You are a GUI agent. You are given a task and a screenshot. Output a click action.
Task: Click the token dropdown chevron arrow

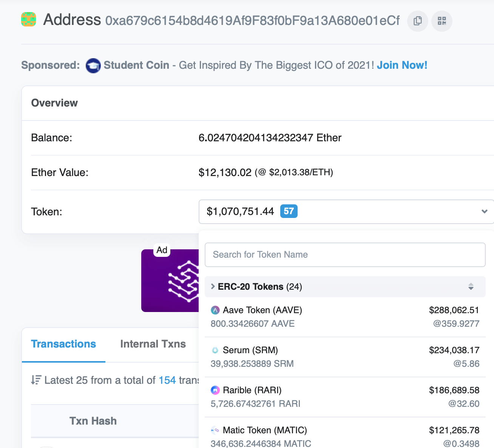(x=484, y=212)
